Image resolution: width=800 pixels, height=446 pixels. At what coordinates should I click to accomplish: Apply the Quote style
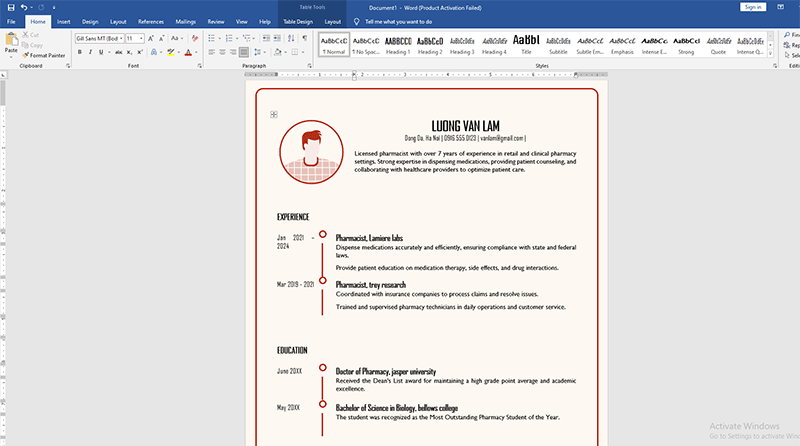point(718,45)
